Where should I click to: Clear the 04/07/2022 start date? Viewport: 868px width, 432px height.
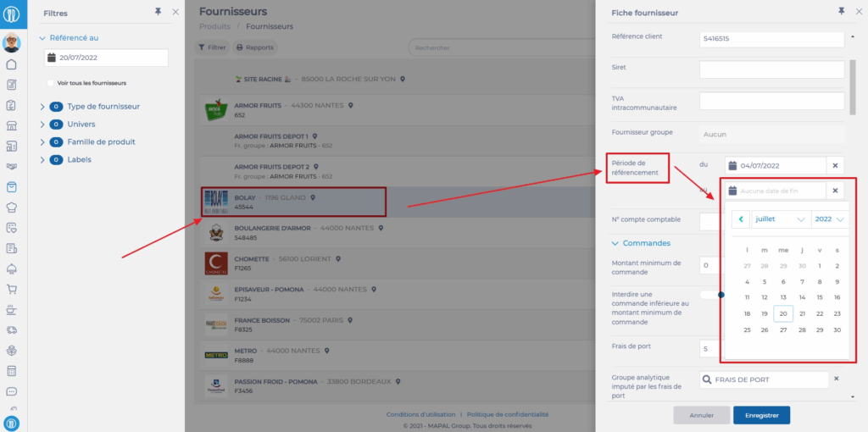[835, 166]
